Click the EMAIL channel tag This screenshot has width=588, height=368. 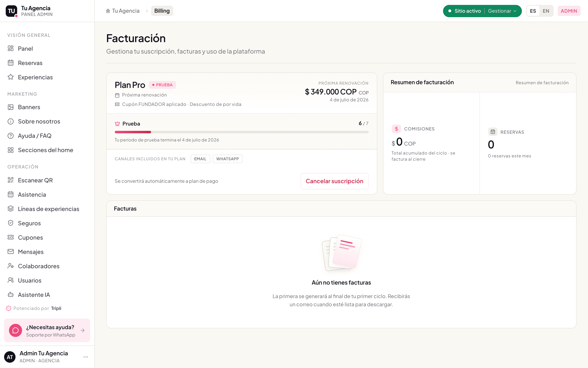click(x=200, y=159)
